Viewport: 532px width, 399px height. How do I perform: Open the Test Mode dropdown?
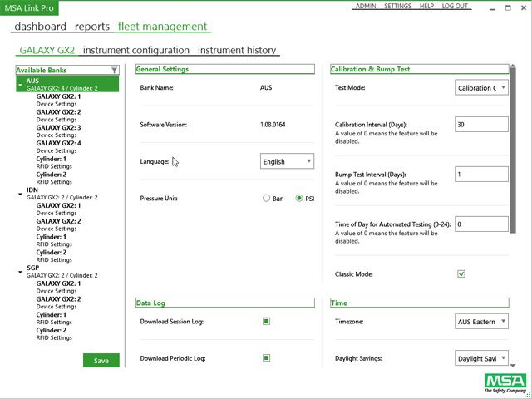[x=481, y=87]
